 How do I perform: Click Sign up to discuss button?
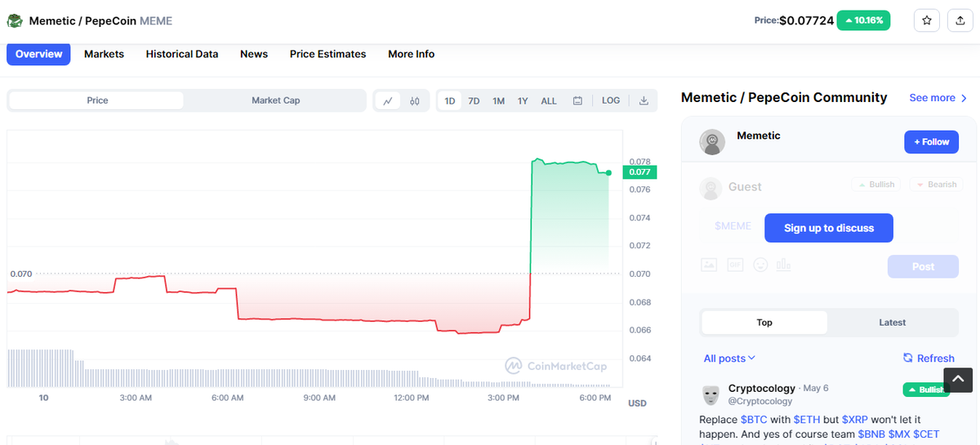pos(829,228)
